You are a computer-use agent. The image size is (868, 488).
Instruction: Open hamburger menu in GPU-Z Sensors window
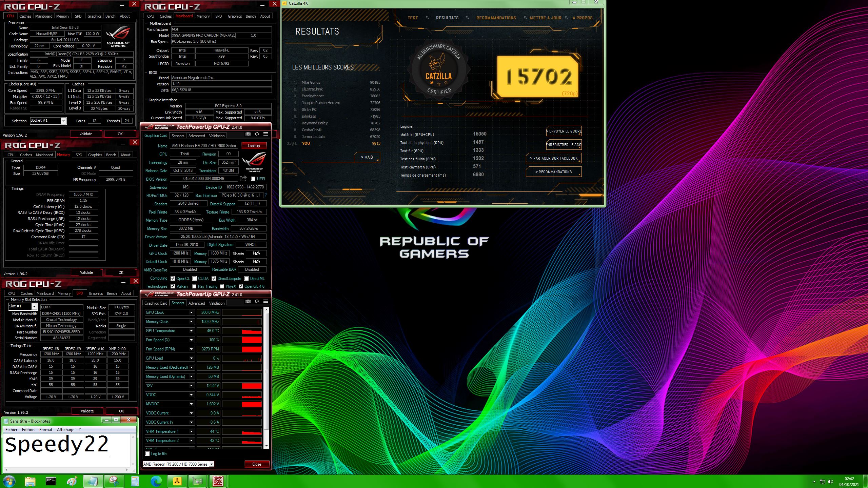click(x=265, y=301)
